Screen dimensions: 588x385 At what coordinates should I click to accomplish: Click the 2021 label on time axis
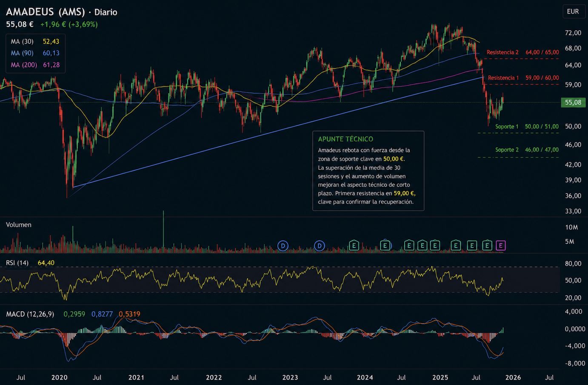click(x=136, y=377)
